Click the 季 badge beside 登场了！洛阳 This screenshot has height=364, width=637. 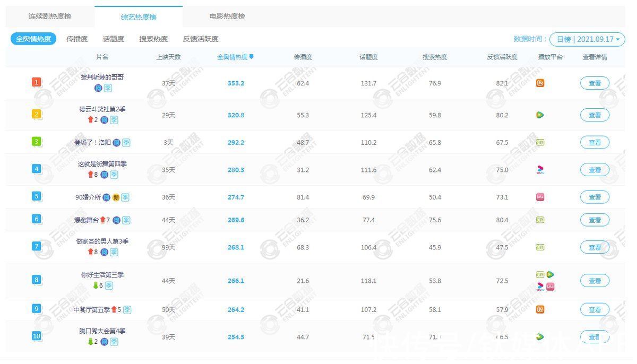pos(126,143)
